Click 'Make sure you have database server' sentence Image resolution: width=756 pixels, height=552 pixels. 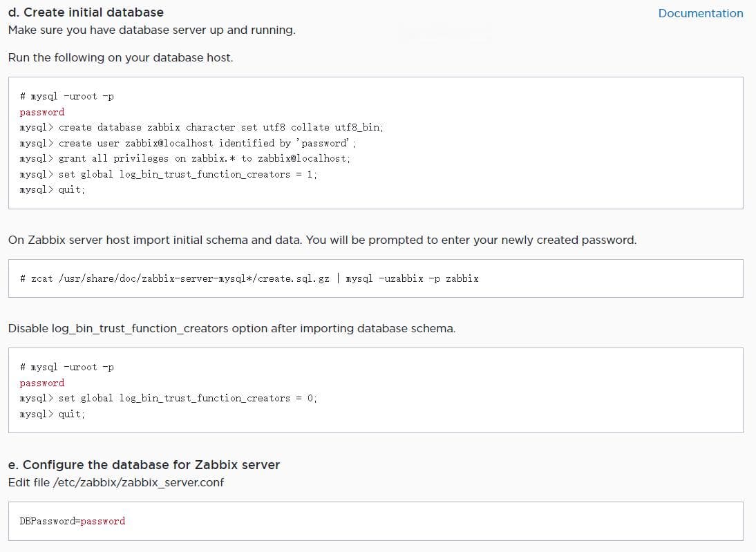[x=152, y=30]
